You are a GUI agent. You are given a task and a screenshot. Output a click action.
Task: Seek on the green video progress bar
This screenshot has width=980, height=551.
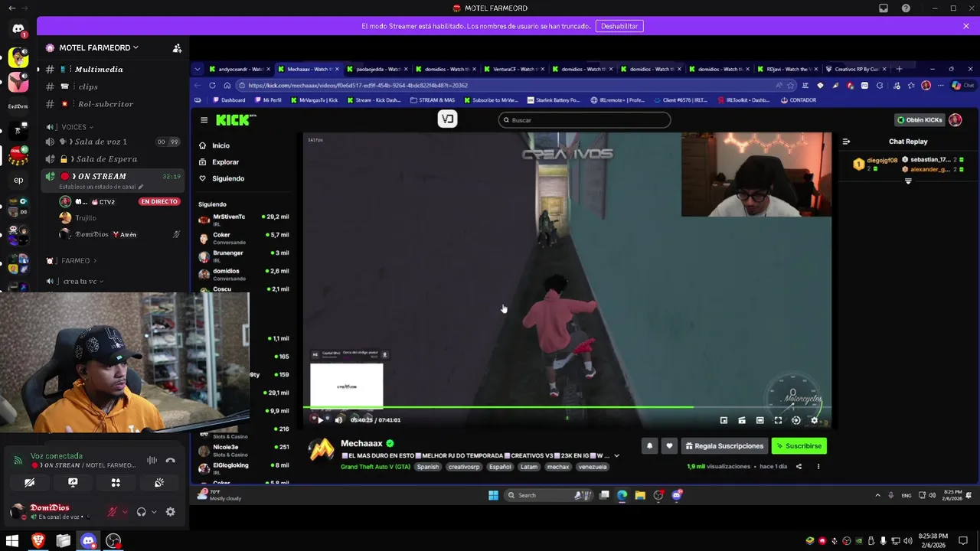(x=567, y=408)
